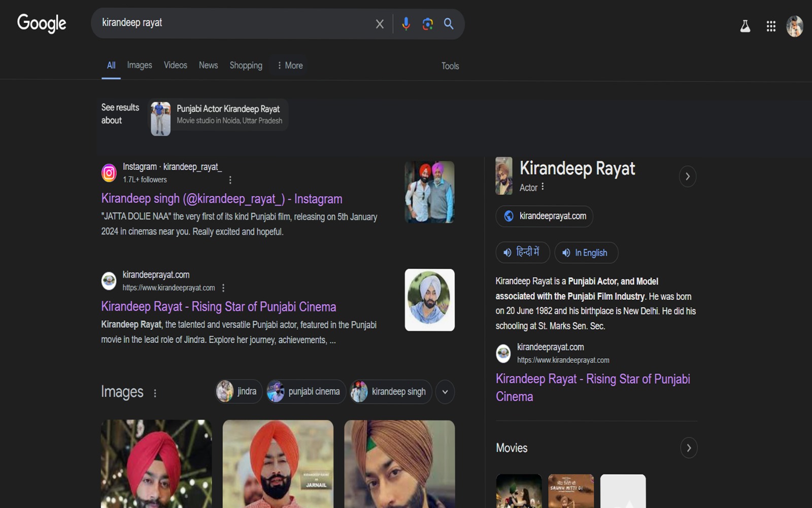Switch to the Shopping tab
The height and width of the screenshot is (508, 812).
pos(246,65)
